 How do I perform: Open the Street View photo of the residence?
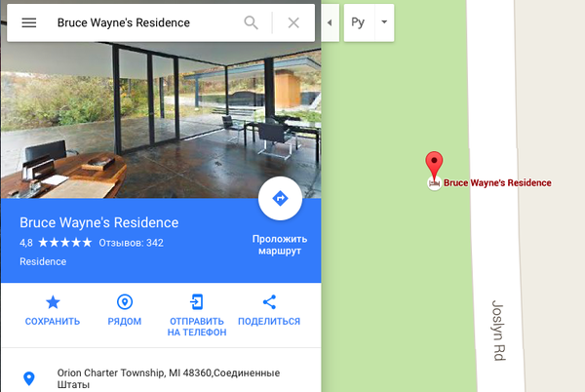(x=161, y=120)
